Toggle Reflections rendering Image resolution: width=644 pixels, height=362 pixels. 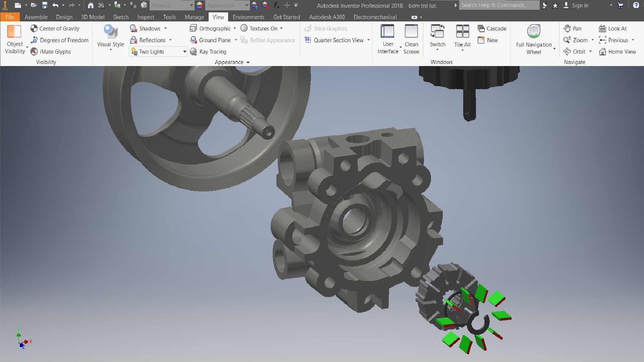tap(148, 40)
